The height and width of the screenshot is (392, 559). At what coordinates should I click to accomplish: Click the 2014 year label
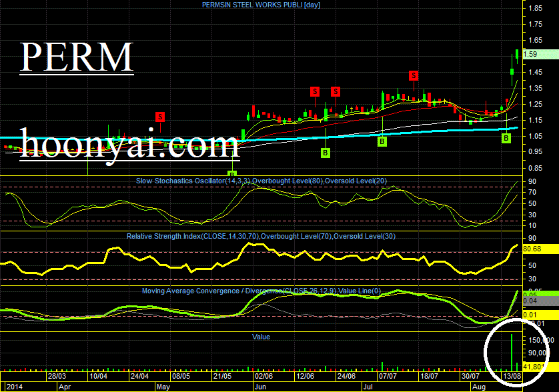(15, 387)
